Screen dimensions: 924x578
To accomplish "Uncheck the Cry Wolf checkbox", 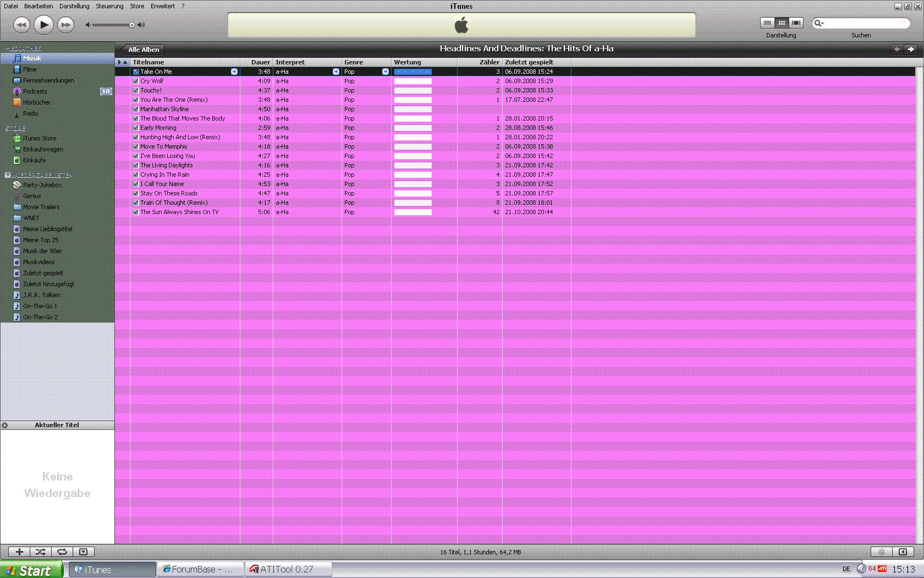I will pos(136,81).
